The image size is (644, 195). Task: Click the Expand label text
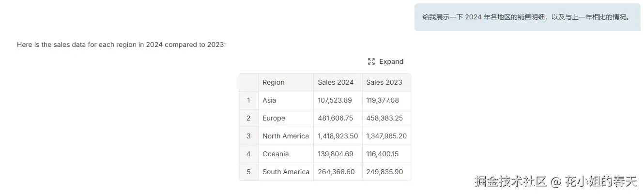(x=391, y=61)
